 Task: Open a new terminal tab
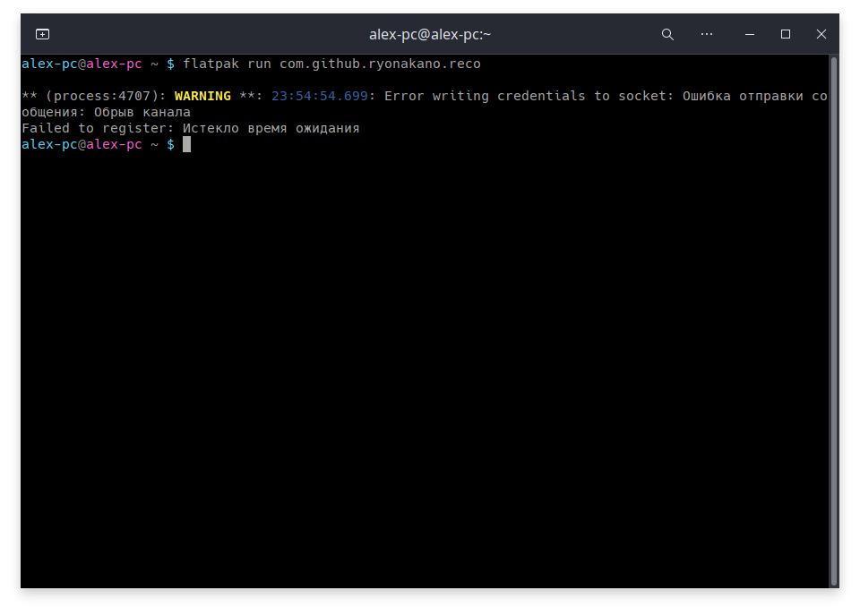tap(42, 35)
